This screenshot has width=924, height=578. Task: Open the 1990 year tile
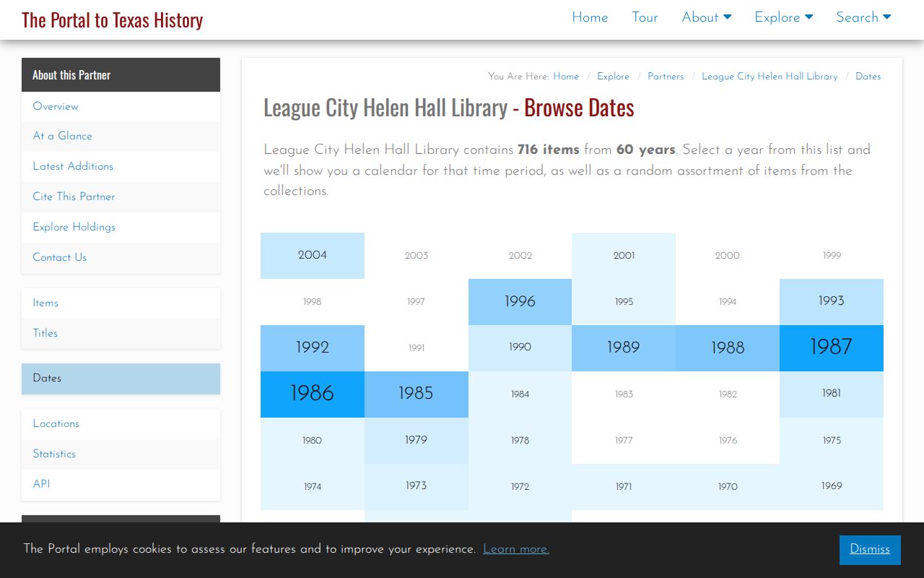click(x=520, y=348)
